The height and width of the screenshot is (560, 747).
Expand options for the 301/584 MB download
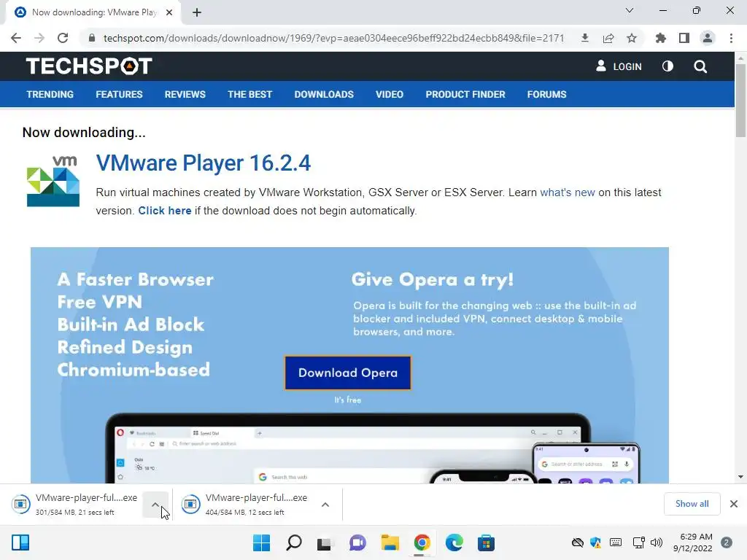(155, 505)
